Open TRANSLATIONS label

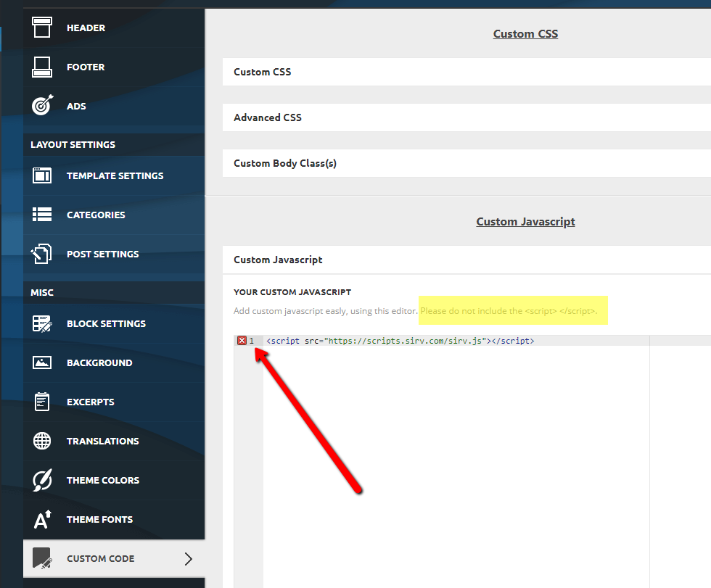click(103, 442)
